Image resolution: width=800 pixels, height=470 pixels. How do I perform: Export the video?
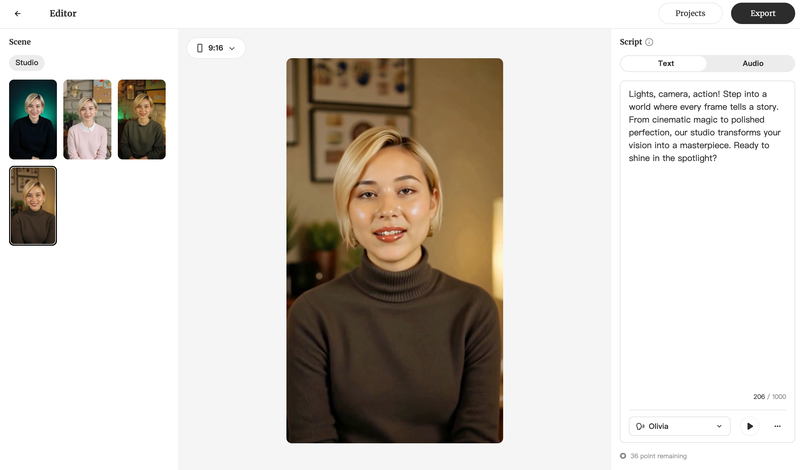pos(762,13)
